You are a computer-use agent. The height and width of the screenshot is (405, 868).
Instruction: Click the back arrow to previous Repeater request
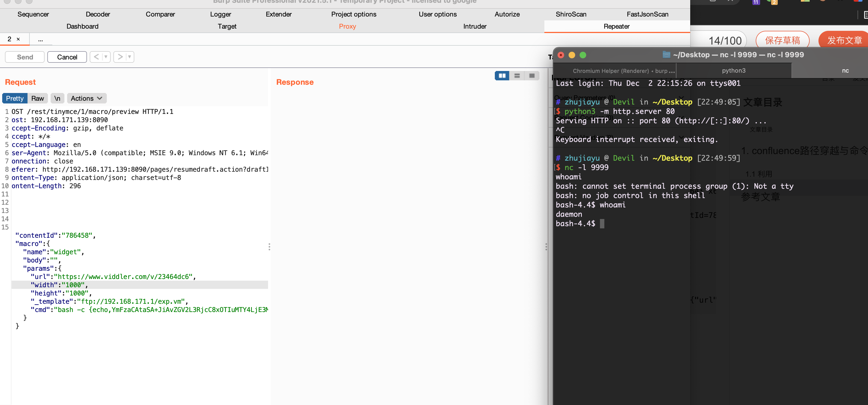(x=96, y=57)
